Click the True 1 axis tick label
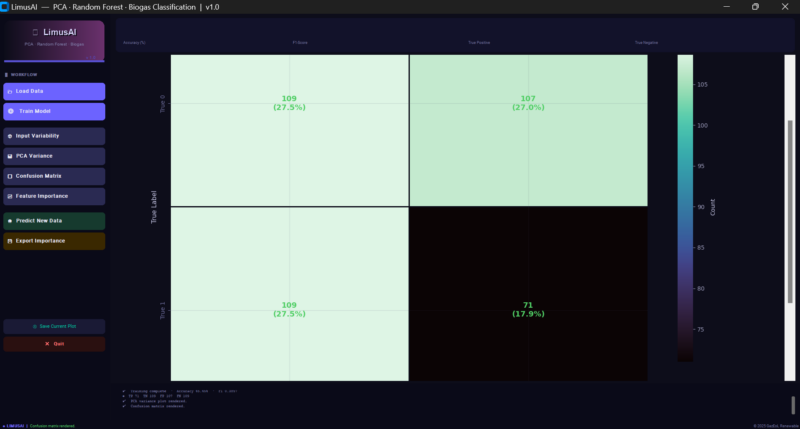 coord(162,311)
